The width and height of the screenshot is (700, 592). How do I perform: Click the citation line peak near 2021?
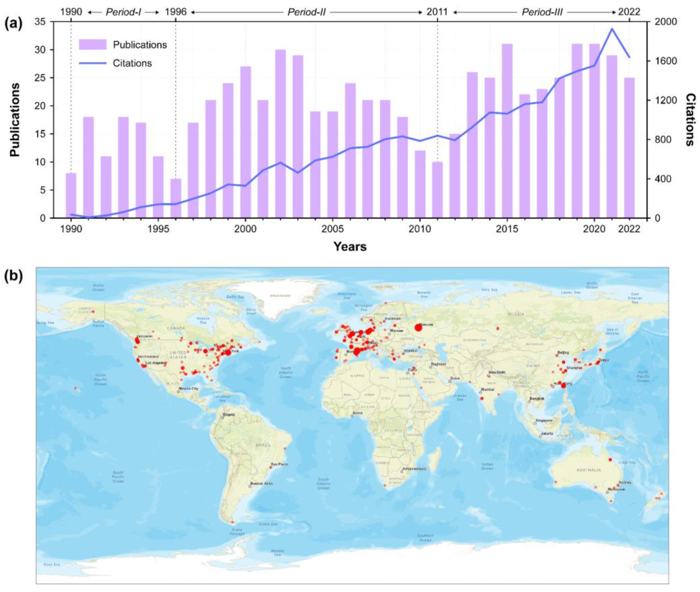click(x=612, y=29)
